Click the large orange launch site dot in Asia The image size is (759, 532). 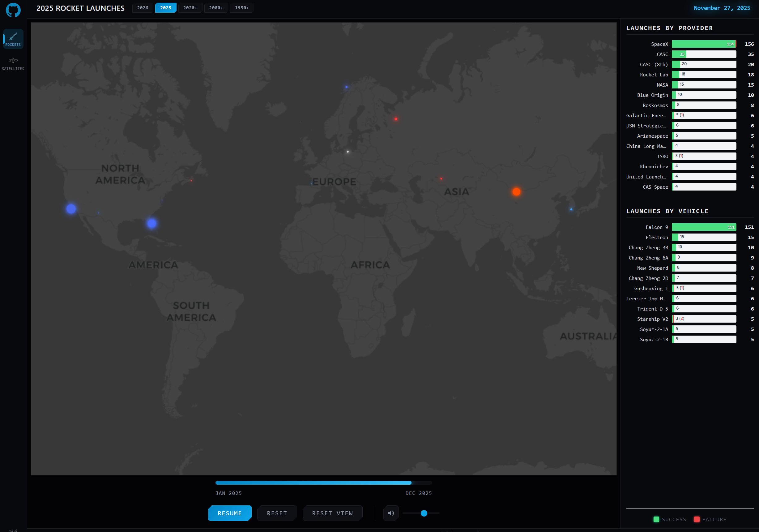tap(516, 192)
